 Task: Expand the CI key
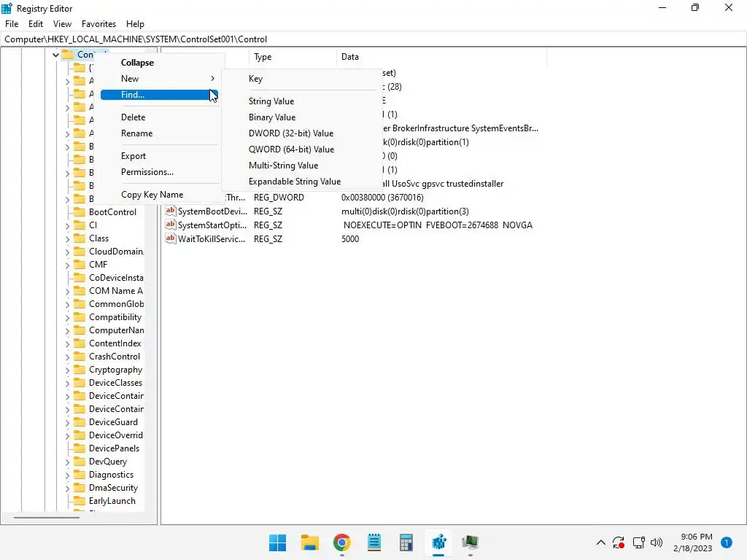pos(67,226)
